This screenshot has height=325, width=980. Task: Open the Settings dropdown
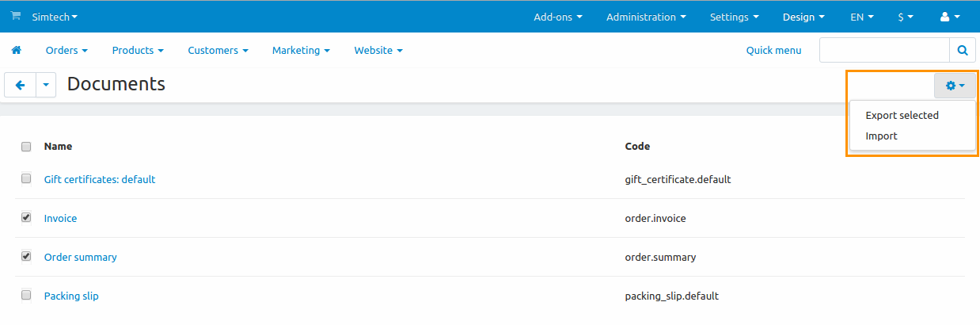pos(735,17)
